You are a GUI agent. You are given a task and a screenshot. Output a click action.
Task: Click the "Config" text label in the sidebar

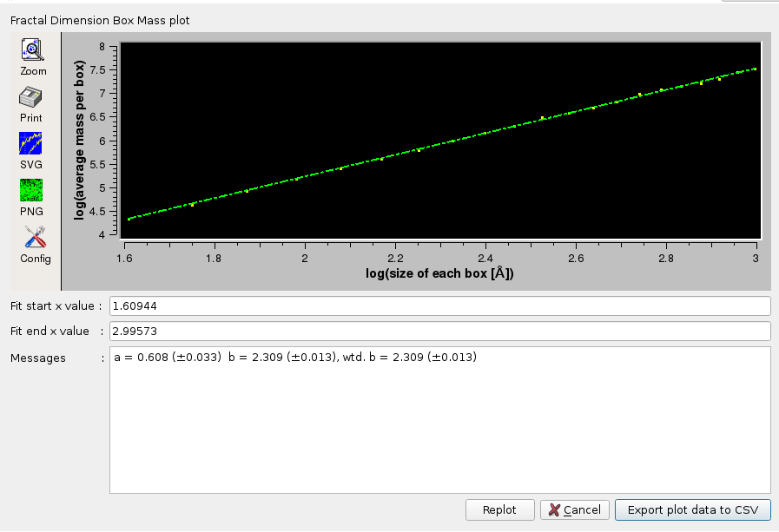tap(36, 259)
